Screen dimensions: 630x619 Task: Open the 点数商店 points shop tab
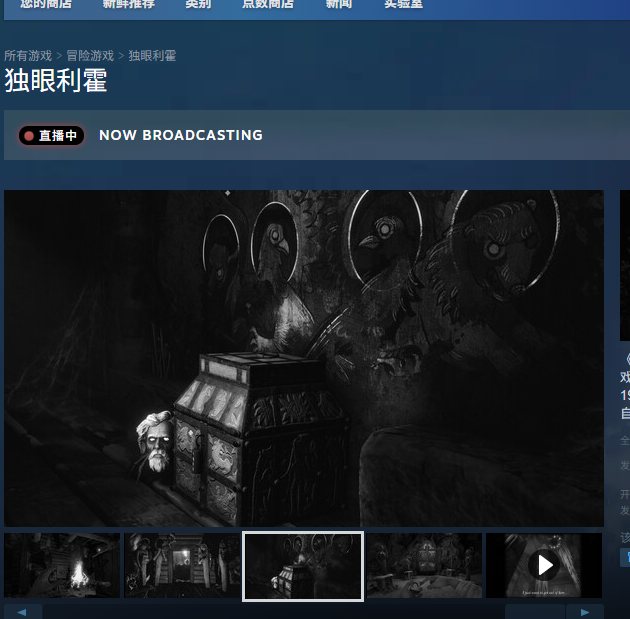point(268,4)
